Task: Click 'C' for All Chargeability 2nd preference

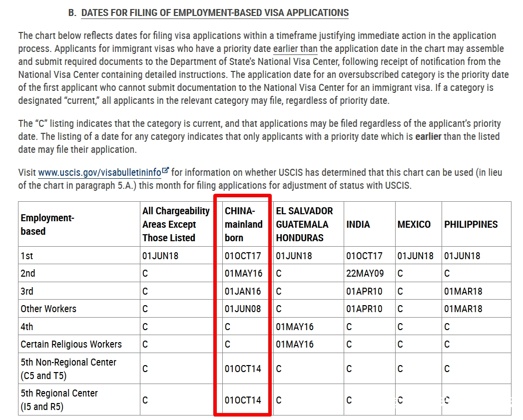Action: [x=145, y=273]
